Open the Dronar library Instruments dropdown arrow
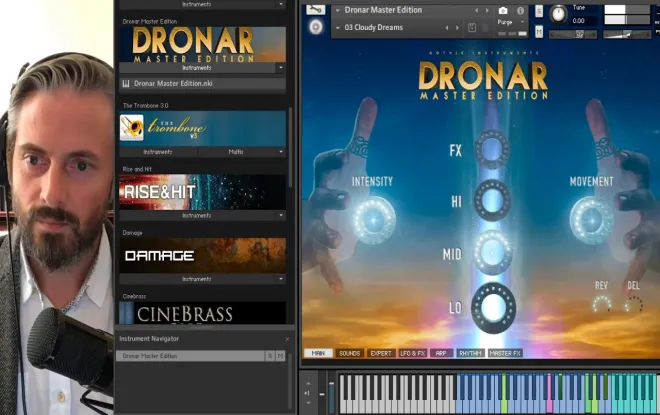660x415 pixels. point(281,67)
